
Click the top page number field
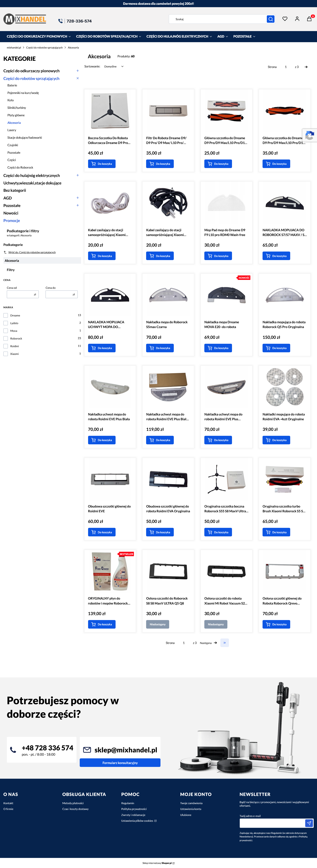point(286,67)
